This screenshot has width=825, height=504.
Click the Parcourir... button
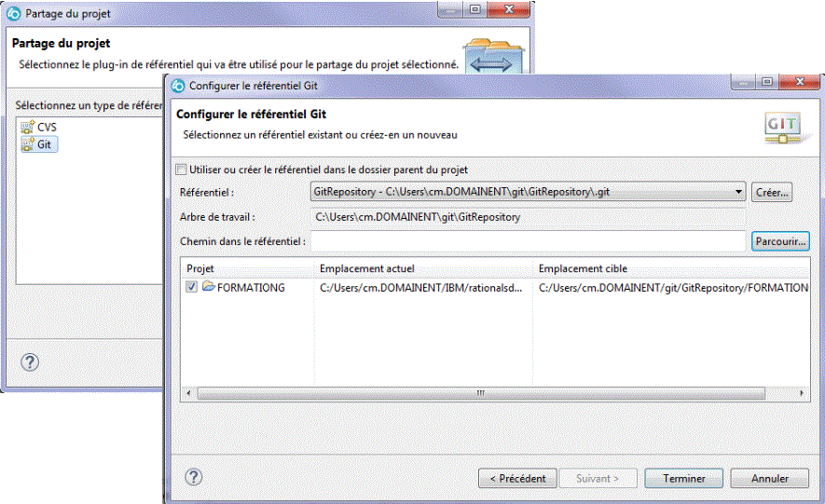(x=780, y=241)
